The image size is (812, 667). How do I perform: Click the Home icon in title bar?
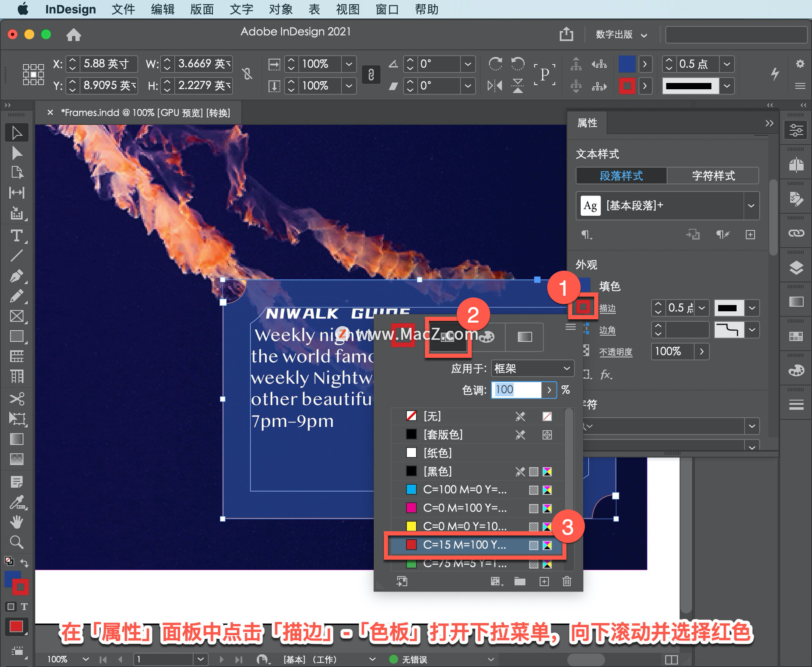(x=74, y=34)
